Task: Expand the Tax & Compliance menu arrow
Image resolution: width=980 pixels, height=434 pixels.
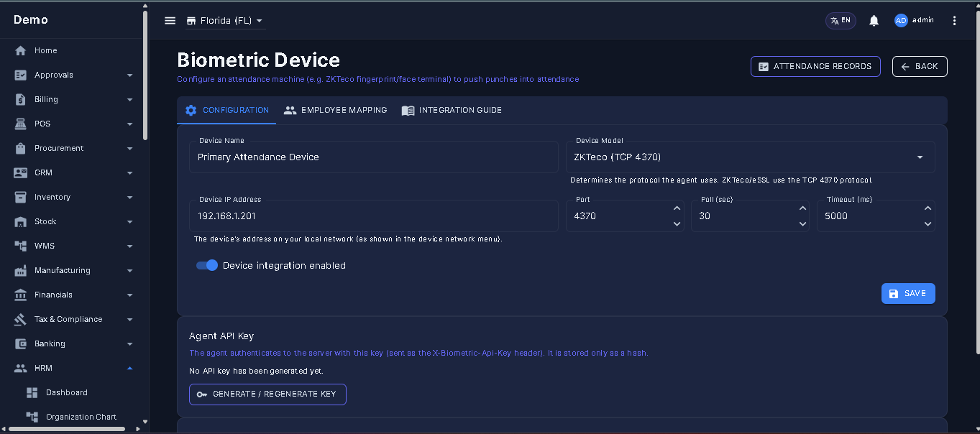Action: [129, 319]
